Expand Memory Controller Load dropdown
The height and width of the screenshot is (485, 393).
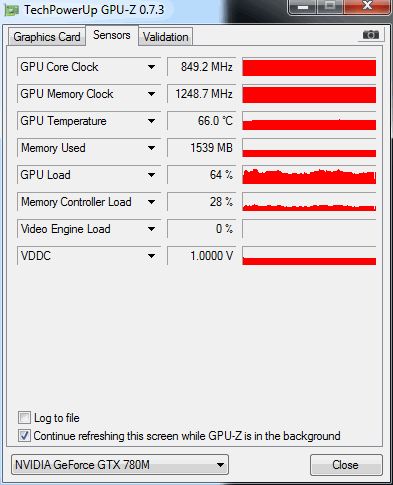[x=151, y=202]
